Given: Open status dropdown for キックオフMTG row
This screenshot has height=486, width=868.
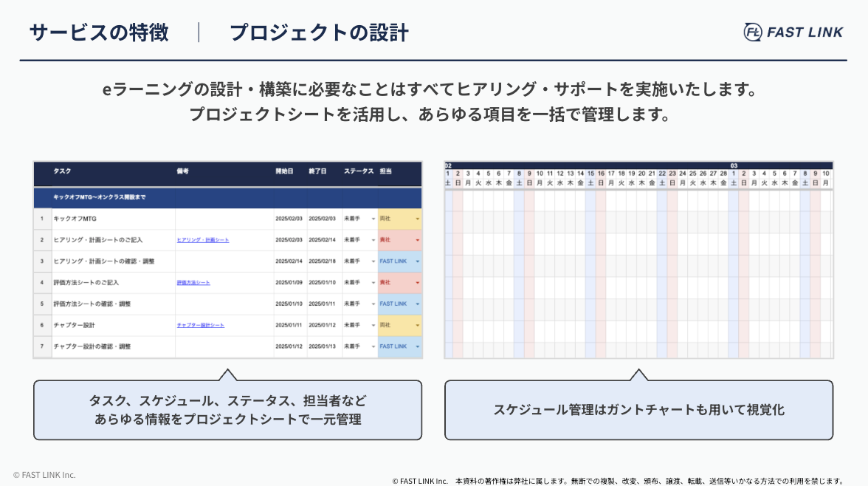Looking at the screenshot, I should [373, 219].
